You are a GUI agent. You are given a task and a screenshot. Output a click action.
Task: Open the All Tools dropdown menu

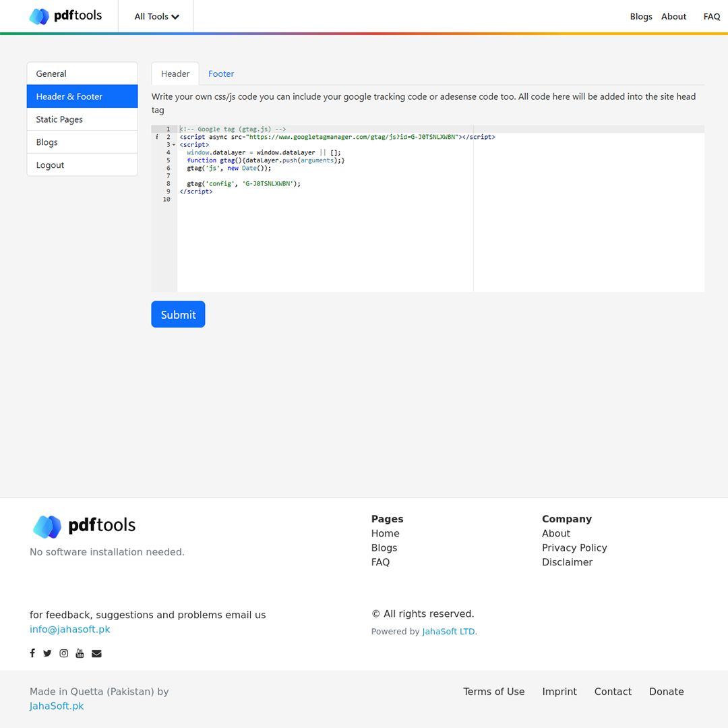156,16
